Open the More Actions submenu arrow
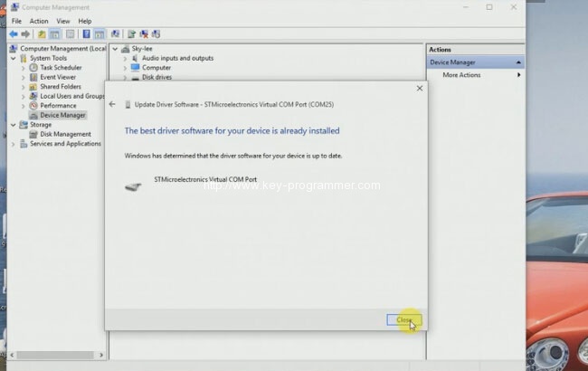The width and height of the screenshot is (588, 371). tap(518, 75)
